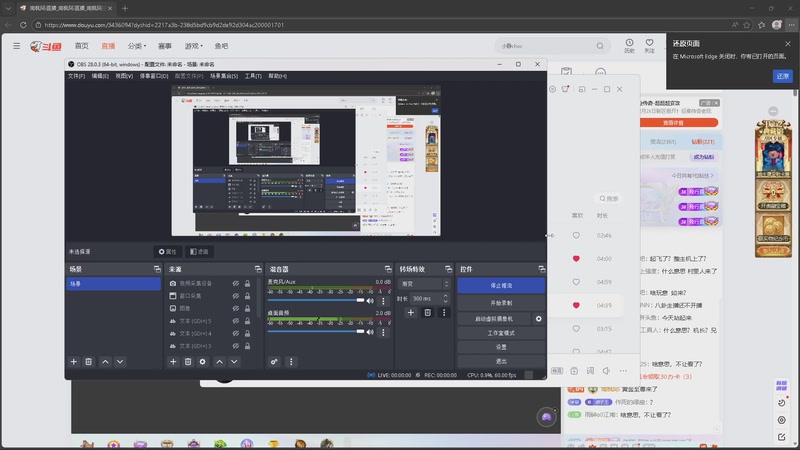Screen dimensions: 800x450
Task: Toggle lock on 窗口采集 source
Action: 247,296
